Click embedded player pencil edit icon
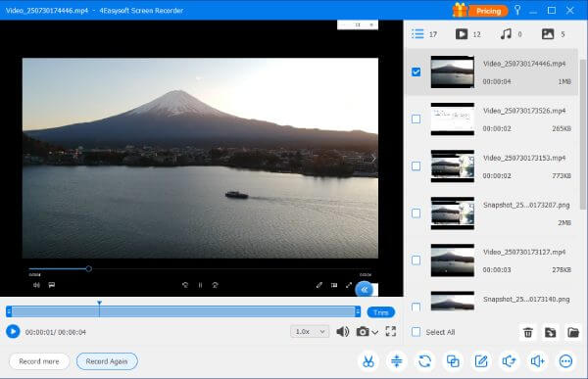Viewport: 588px width, 379px height. [318, 285]
